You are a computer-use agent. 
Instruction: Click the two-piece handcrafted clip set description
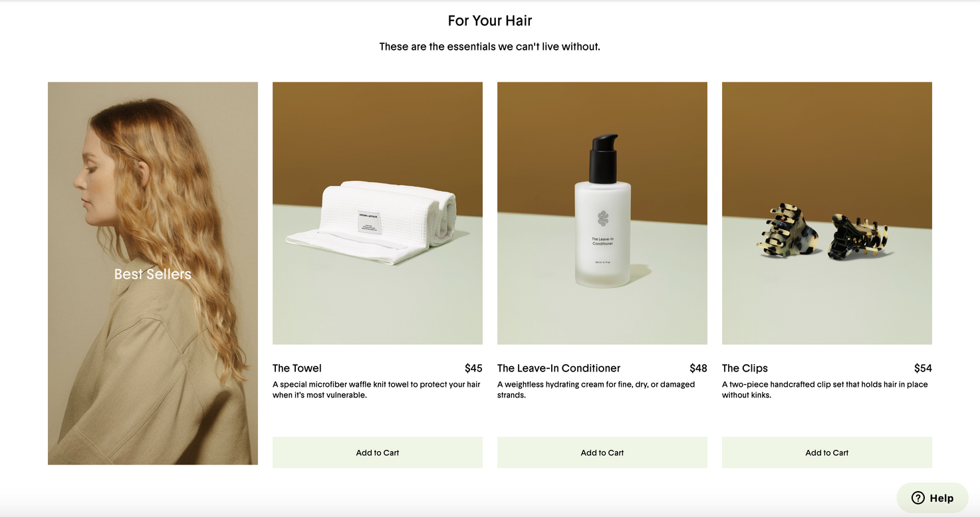825,389
